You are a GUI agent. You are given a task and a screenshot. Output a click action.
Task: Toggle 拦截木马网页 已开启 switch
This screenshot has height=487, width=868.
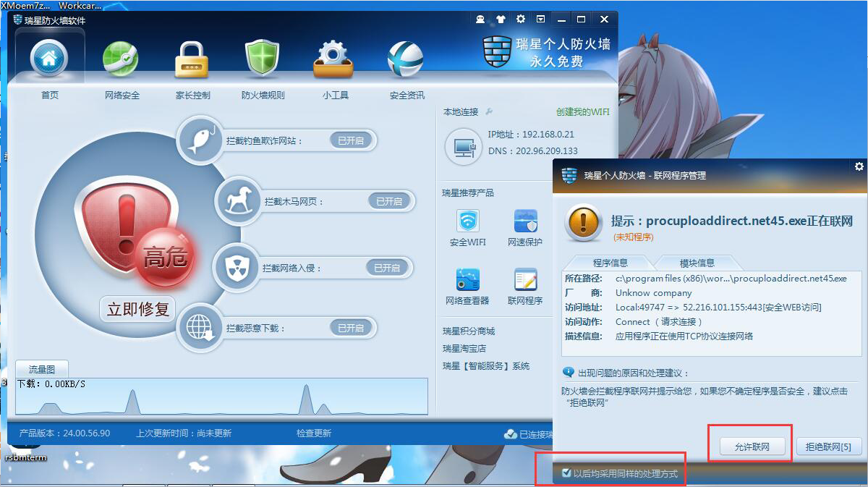389,201
